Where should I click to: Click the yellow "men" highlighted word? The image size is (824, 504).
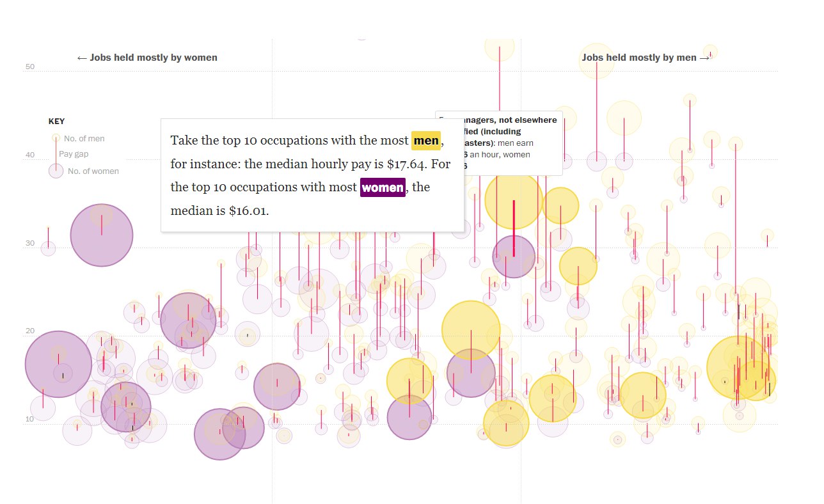pyautogui.click(x=425, y=141)
